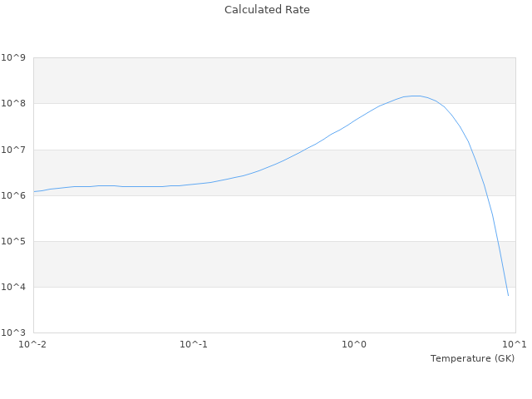The height and width of the screenshot is (399, 532).
Task: Select the "Temperature (GK)" x-axis title
Action: pyautogui.click(x=472, y=358)
